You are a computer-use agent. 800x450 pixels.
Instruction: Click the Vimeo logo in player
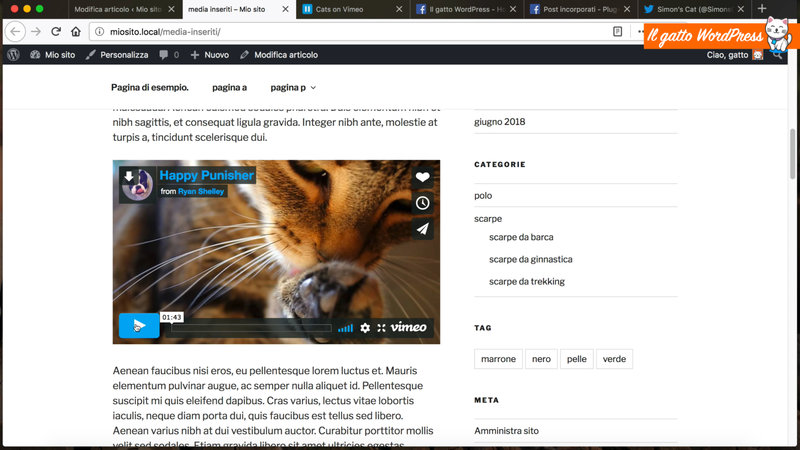[x=408, y=327]
